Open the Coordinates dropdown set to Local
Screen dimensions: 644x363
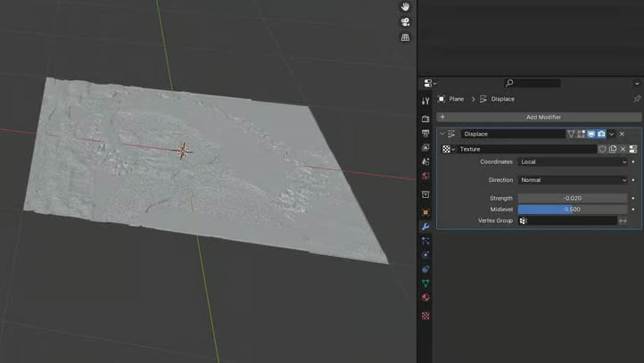point(573,162)
